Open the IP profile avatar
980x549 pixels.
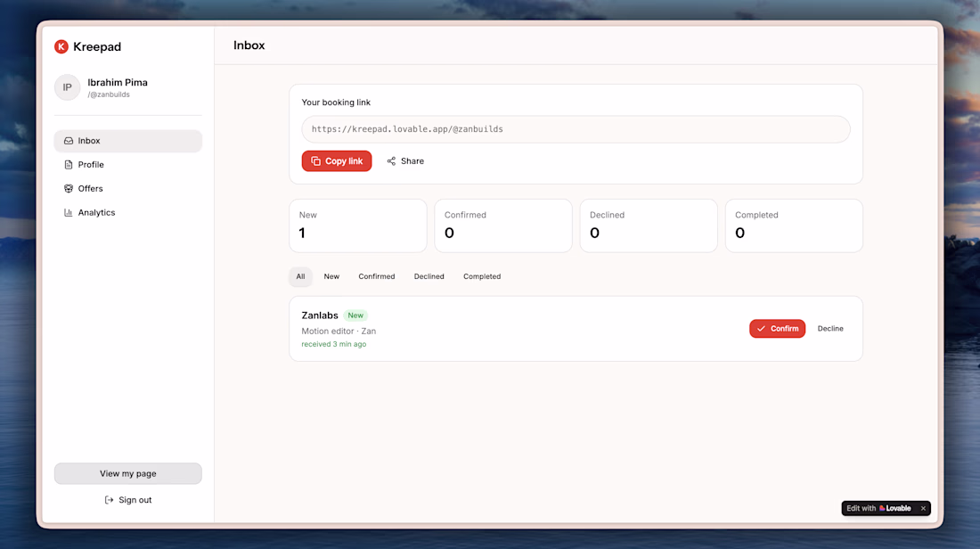tap(68, 87)
